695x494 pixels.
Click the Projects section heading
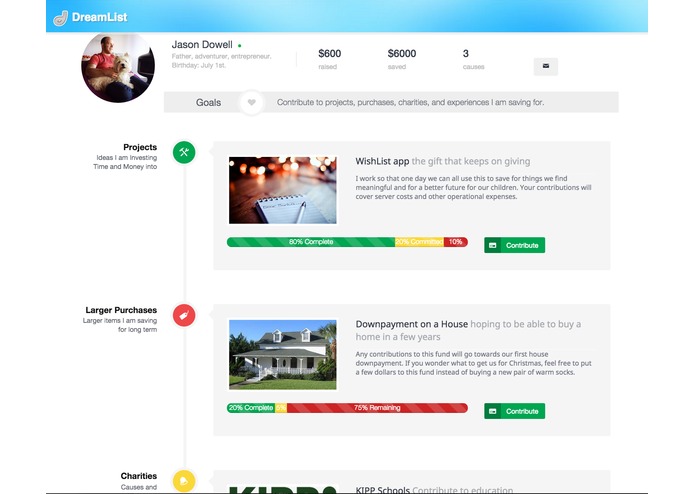click(x=140, y=147)
